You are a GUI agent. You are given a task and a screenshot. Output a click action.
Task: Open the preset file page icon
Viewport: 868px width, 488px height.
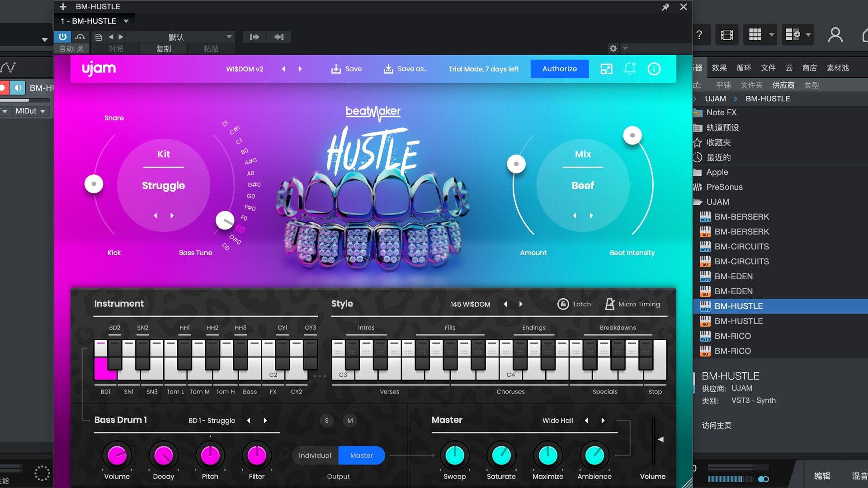point(99,37)
